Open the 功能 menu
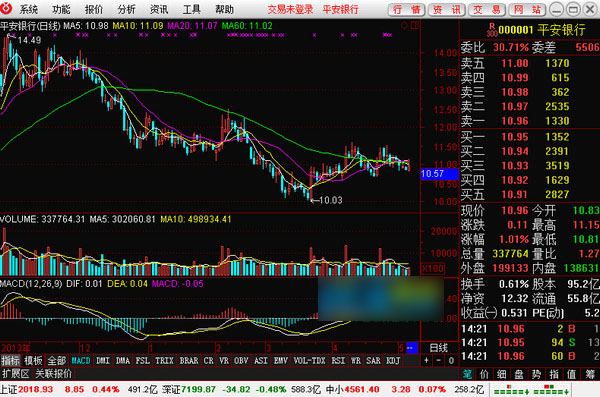The image size is (600, 397). (62, 9)
